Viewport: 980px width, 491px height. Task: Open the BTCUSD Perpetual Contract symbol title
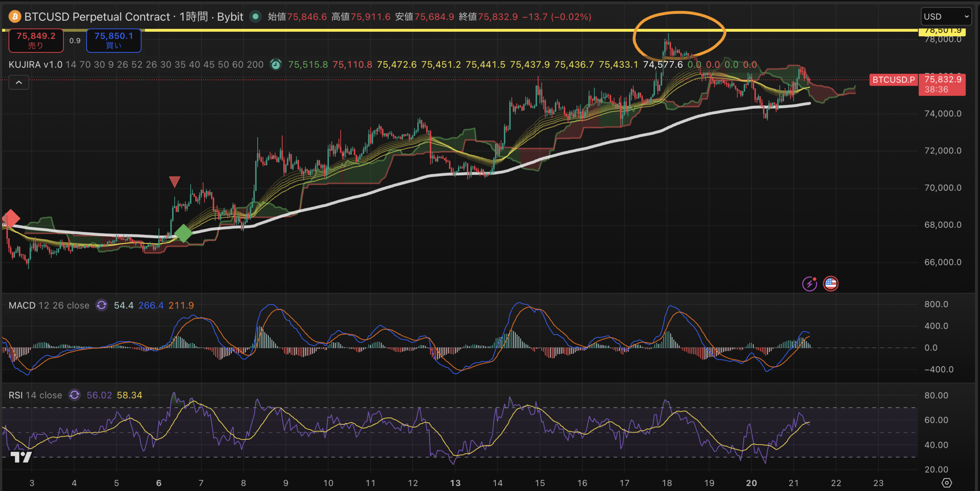click(97, 16)
